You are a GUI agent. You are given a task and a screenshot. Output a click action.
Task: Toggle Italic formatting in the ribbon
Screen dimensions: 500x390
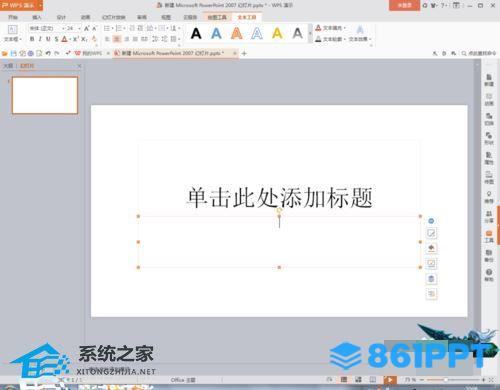(x=40, y=39)
